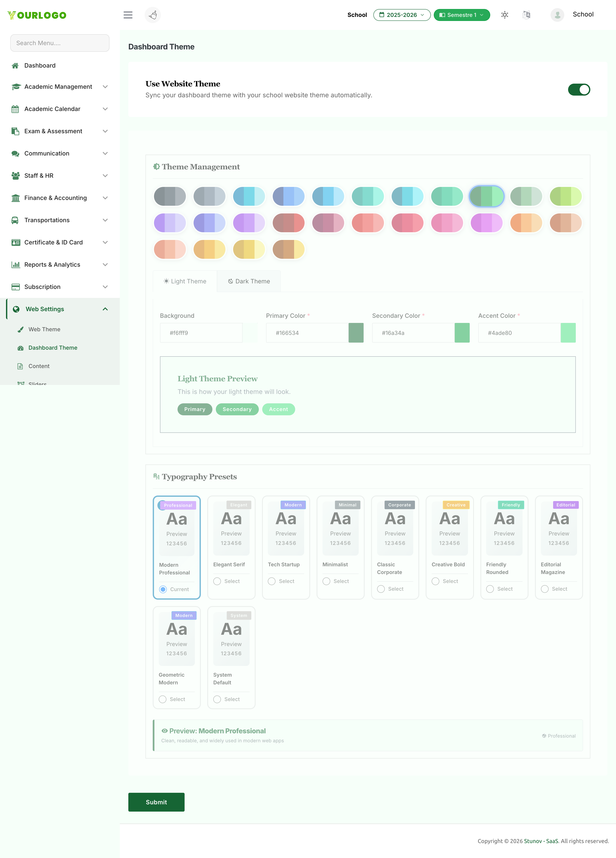Click the Primary preview badge
Viewport: 616px width, 858px height.
195,409
